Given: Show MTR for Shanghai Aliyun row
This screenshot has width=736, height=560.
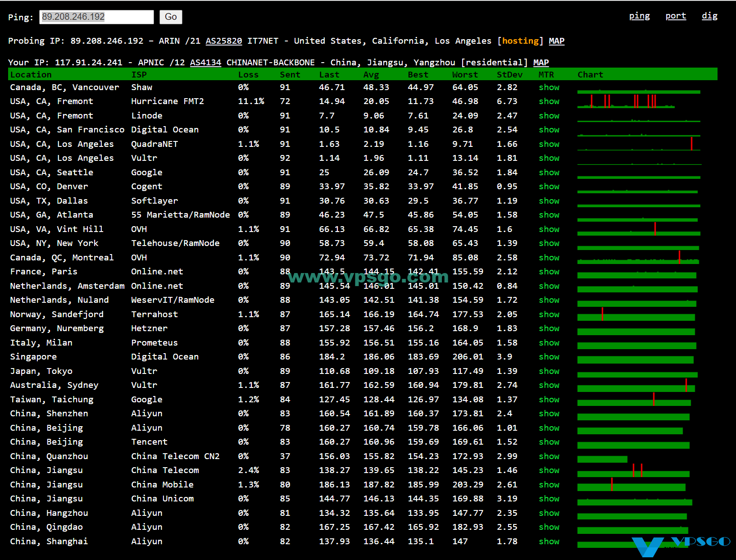Looking at the screenshot, I should tap(549, 542).
